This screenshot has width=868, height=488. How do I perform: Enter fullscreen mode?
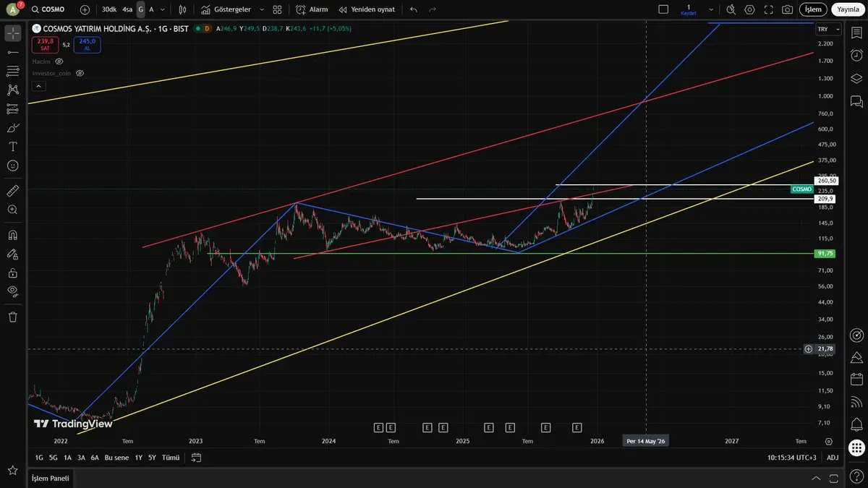[768, 9]
